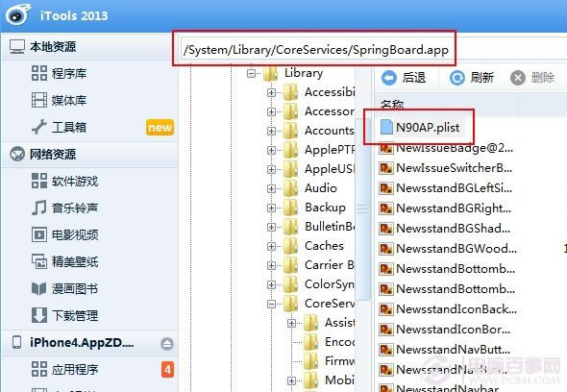
Task: Collapse the Library folder tree node
Action: point(251,73)
